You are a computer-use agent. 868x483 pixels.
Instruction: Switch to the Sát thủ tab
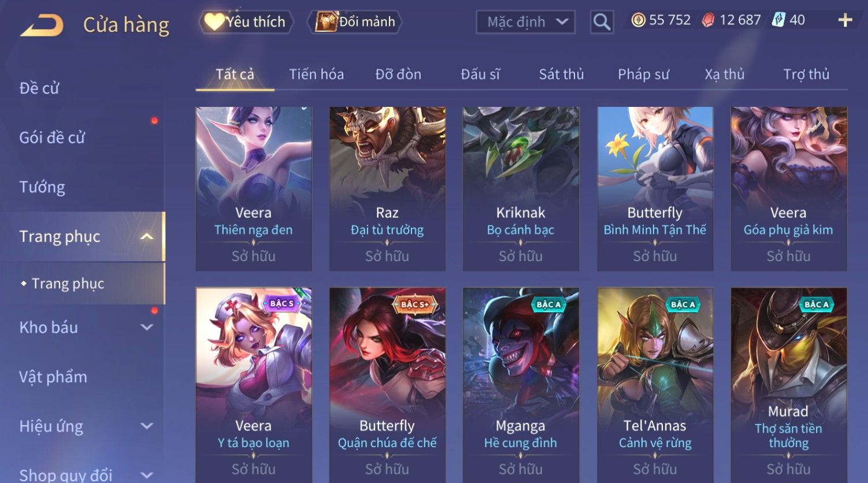click(561, 75)
